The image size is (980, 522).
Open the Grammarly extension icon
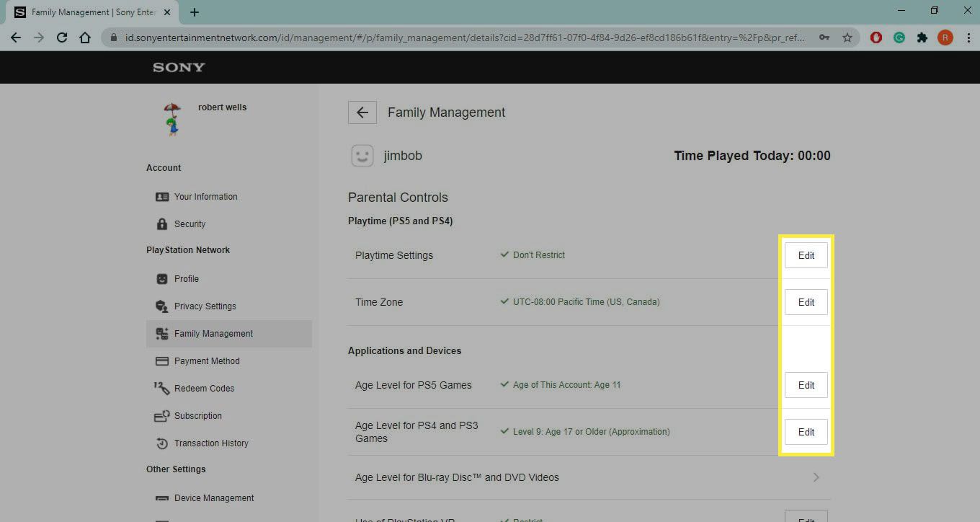coord(899,37)
